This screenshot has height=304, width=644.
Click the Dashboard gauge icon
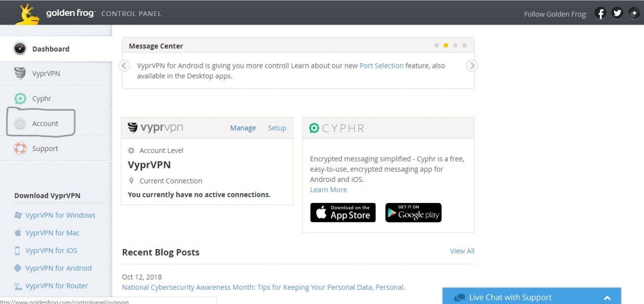(x=20, y=48)
